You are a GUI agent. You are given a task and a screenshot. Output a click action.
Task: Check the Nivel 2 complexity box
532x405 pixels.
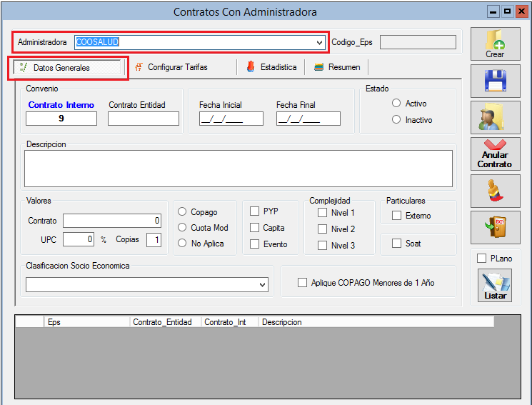[x=323, y=229]
